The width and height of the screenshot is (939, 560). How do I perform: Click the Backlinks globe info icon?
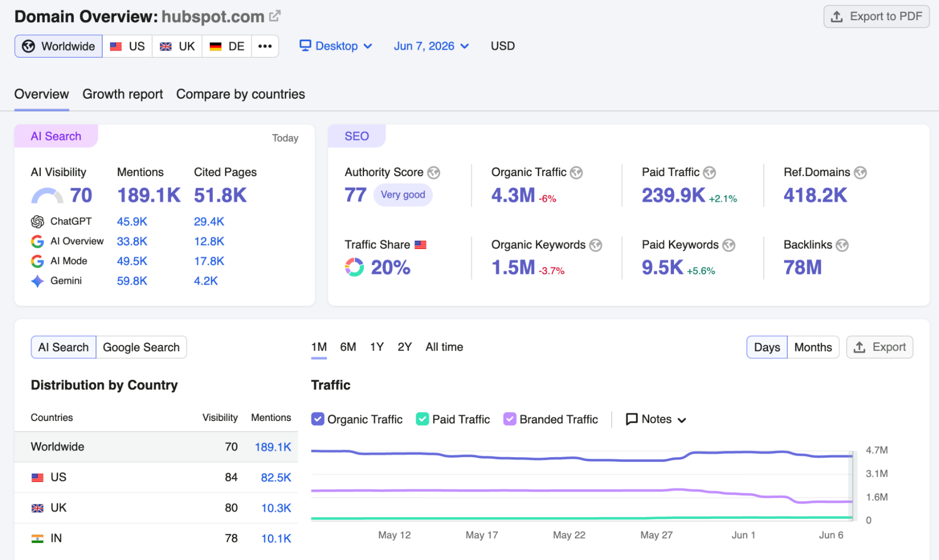(842, 245)
